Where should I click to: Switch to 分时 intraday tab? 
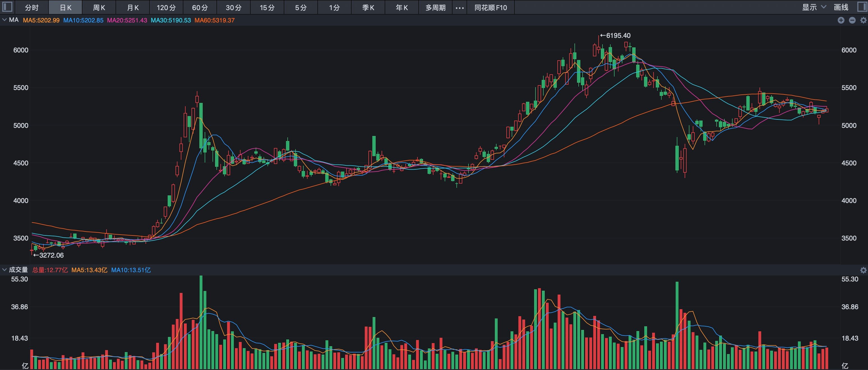[x=32, y=7]
